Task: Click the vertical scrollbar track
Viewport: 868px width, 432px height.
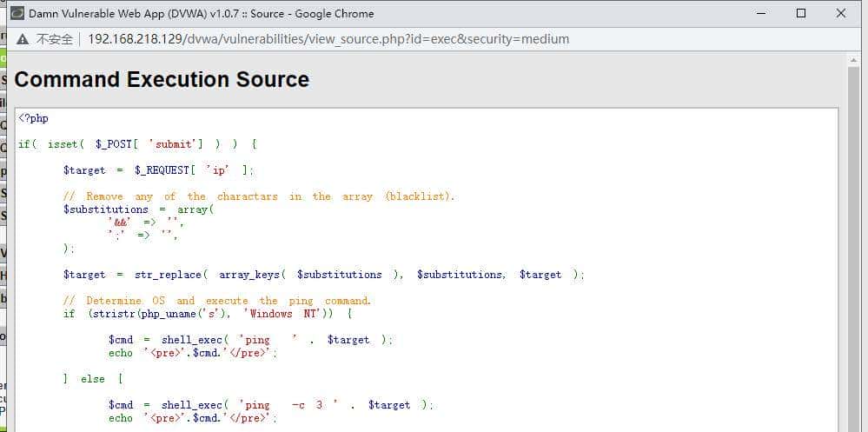Action: (853, 261)
